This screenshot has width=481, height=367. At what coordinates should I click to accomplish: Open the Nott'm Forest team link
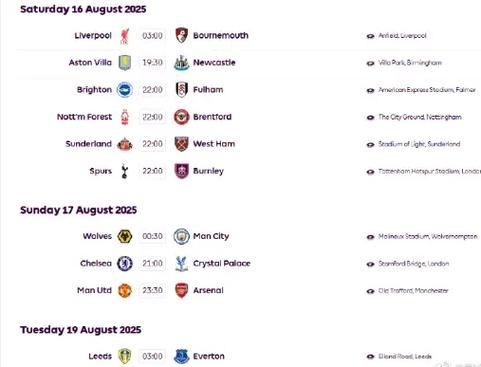[x=84, y=117]
